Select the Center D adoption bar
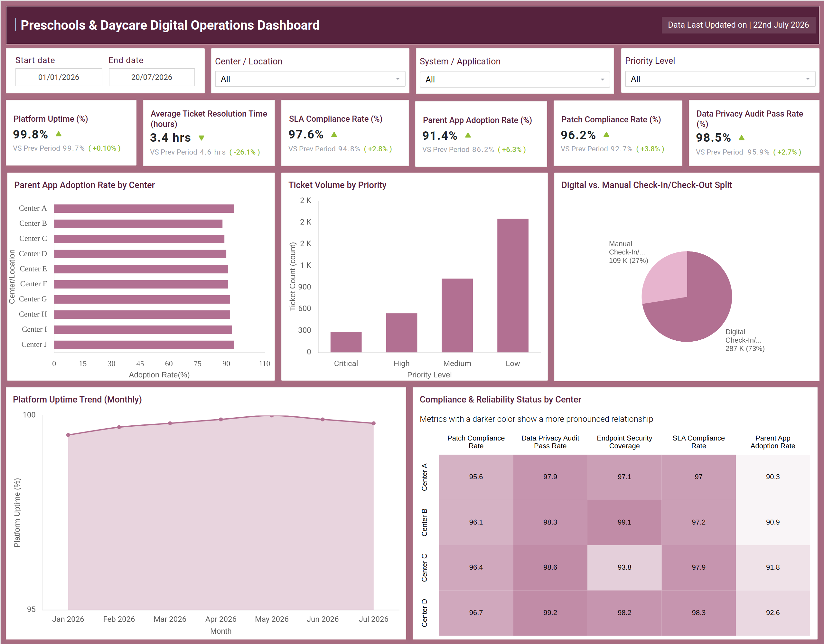This screenshot has height=644, width=824. 140,254
